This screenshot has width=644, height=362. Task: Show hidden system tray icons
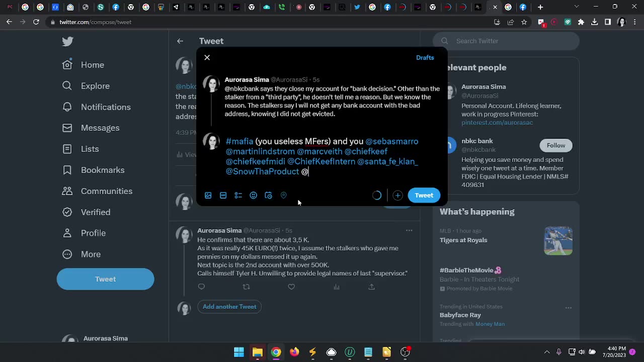[547, 352]
